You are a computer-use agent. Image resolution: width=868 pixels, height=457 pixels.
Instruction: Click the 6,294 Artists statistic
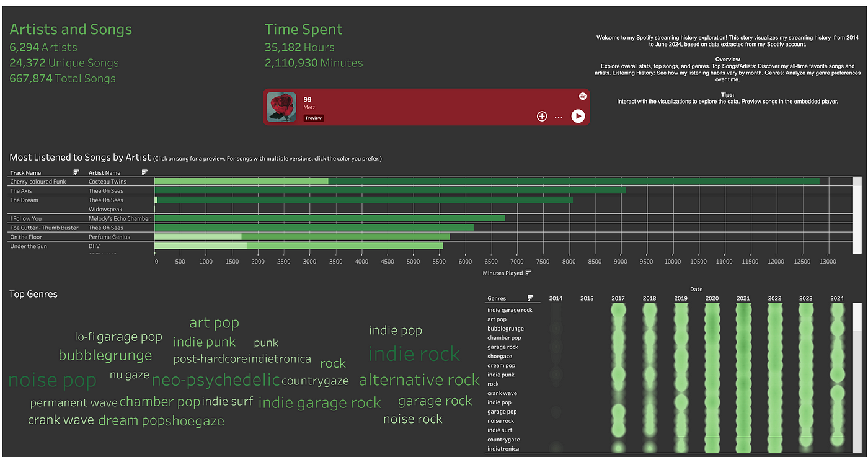pos(43,47)
